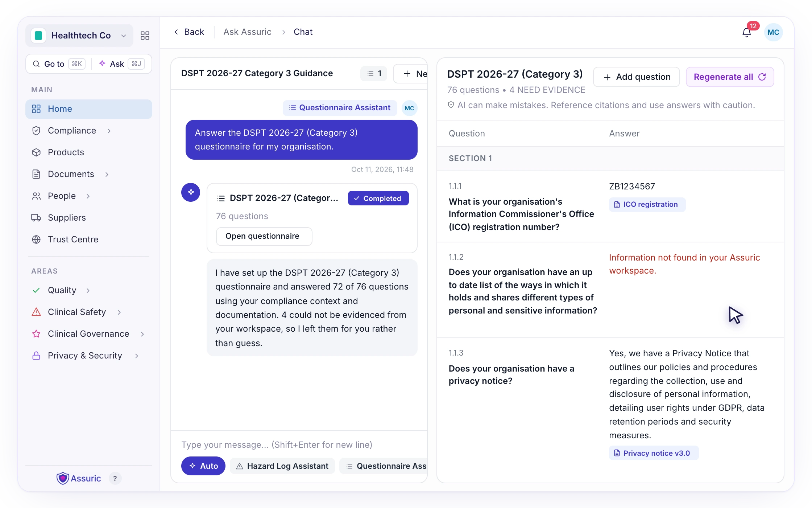The width and height of the screenshot is (812, 508).
Task: Click the Completed status badge
Action: click(378, 198)
